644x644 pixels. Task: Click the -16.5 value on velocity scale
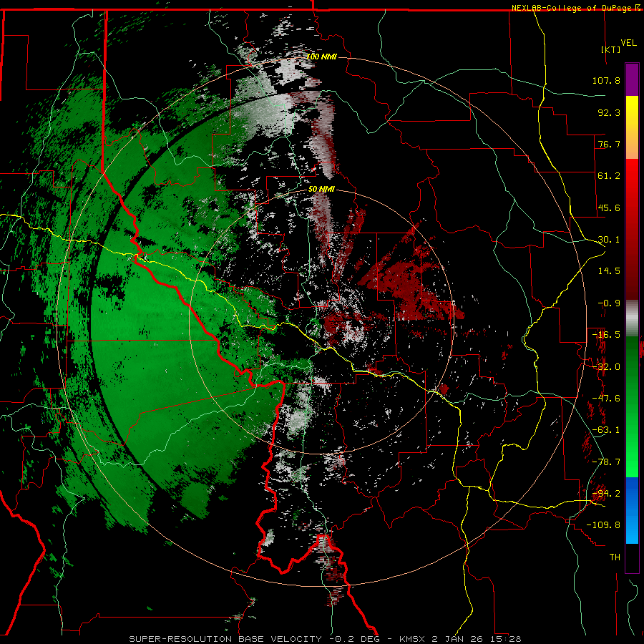(606, 335)
